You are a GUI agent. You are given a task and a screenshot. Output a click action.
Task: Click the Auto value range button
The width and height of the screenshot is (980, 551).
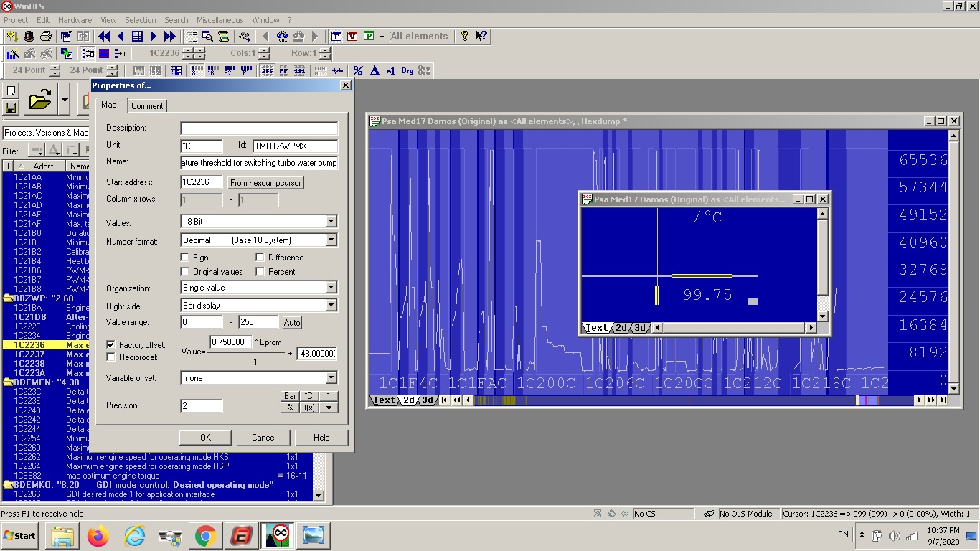tap(292, 323)
